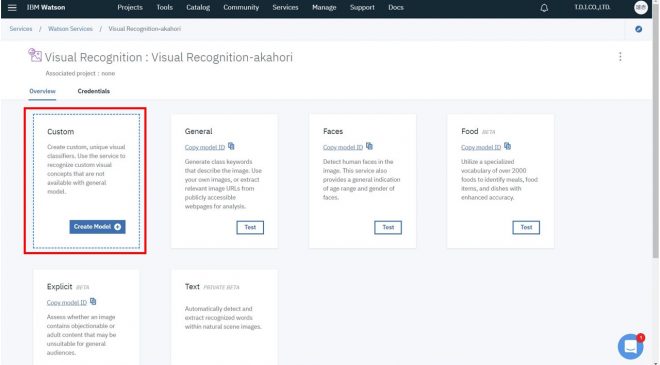
Task: Open the chat support bubble
Action: (631, 346)
